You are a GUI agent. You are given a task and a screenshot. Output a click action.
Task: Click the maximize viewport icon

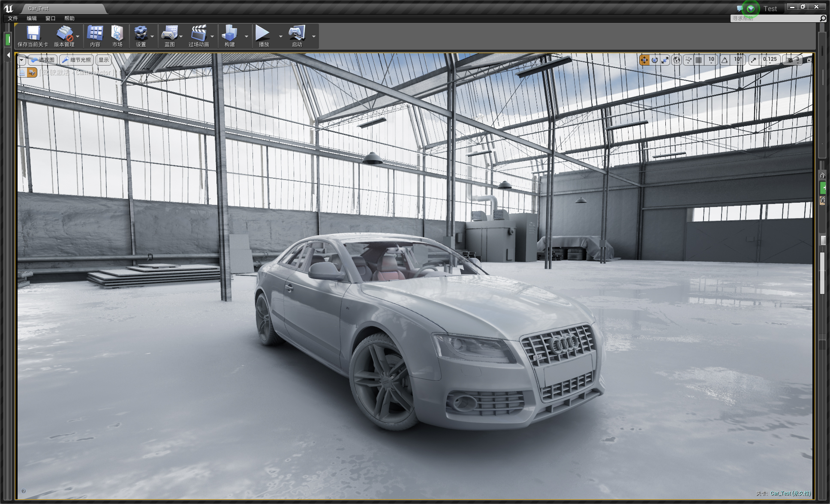click(809, 60)
